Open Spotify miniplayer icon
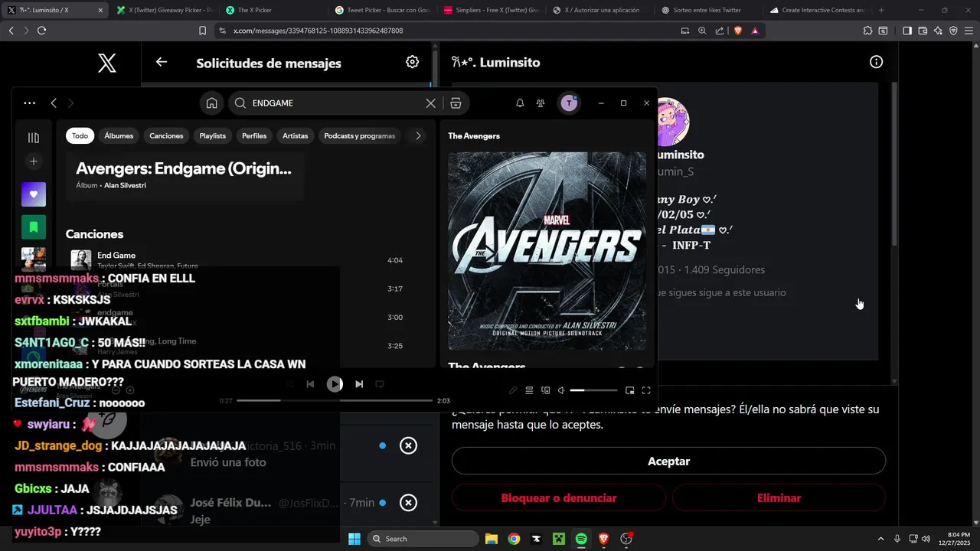This screenshot has width=980, height=551. [x=629, y=390]
